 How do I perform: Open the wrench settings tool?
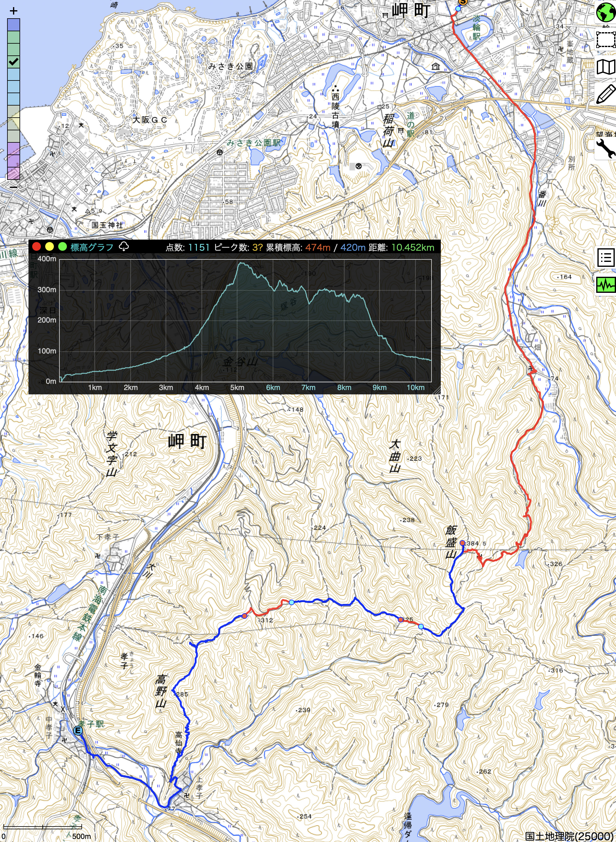coord(606,148)
